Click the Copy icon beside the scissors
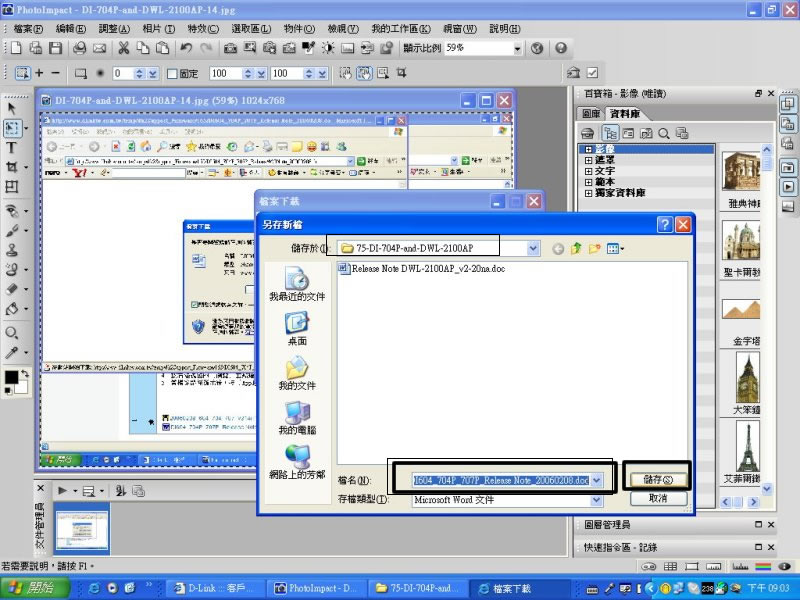The height and width of the screenshot is (600, 800). coord(143,48)
